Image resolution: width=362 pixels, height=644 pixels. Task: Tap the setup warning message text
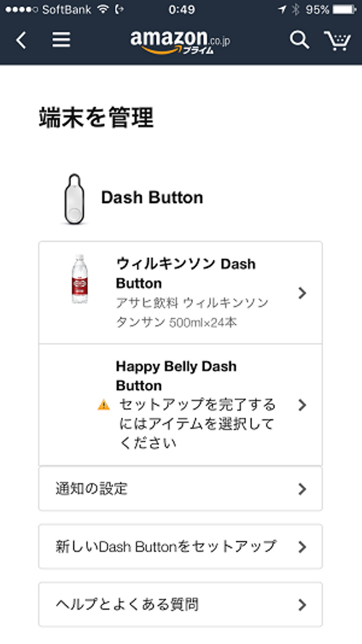point(197,424)
